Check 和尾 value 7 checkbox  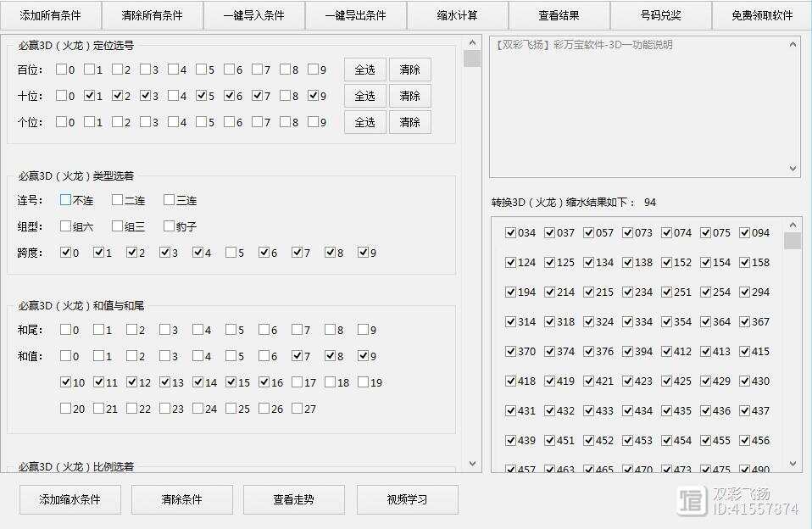[x=297, y=329]
